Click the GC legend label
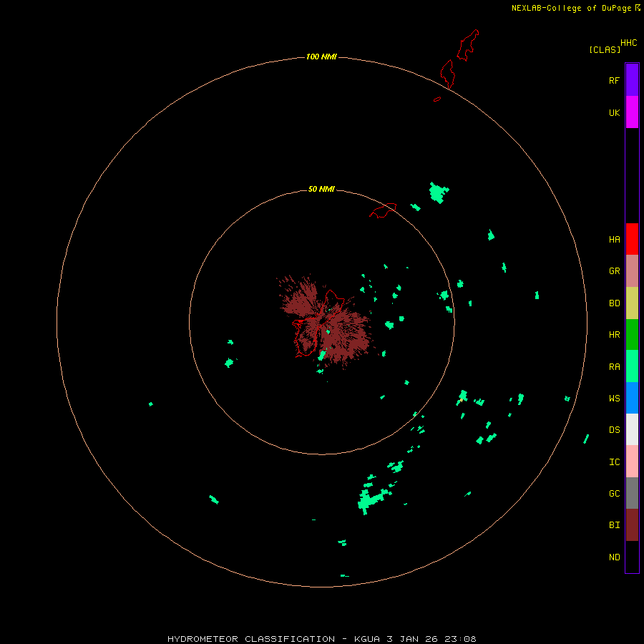 [x=614, y=494]
